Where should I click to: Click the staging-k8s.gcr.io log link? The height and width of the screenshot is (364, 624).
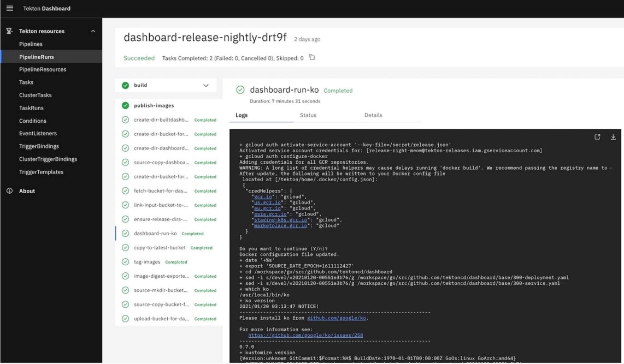tap(280, 220)
